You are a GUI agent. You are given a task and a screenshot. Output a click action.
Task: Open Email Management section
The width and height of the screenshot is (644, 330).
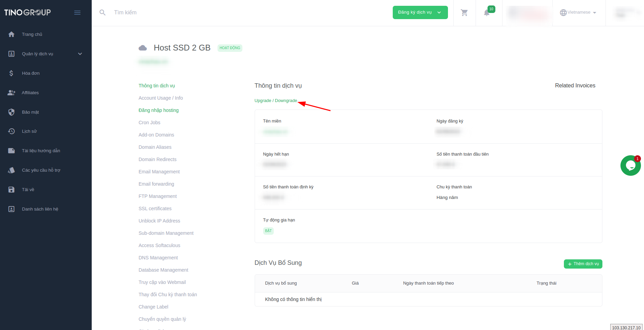pos(159,172)
